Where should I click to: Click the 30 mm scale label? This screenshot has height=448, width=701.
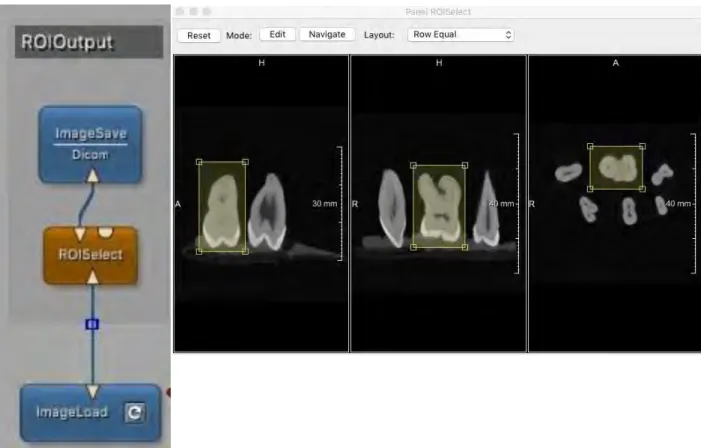[x=325, y=203]
